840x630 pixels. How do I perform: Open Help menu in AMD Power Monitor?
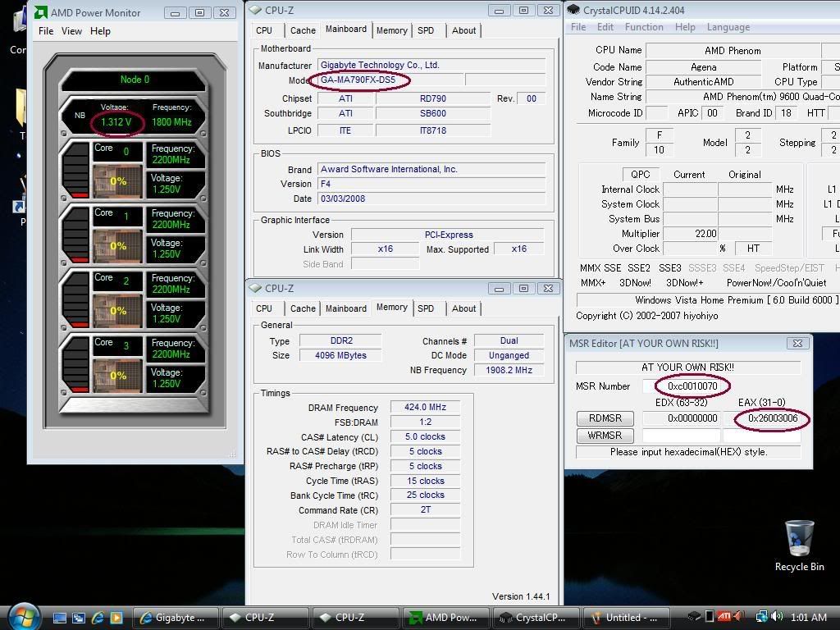click(x=100, y=31)
